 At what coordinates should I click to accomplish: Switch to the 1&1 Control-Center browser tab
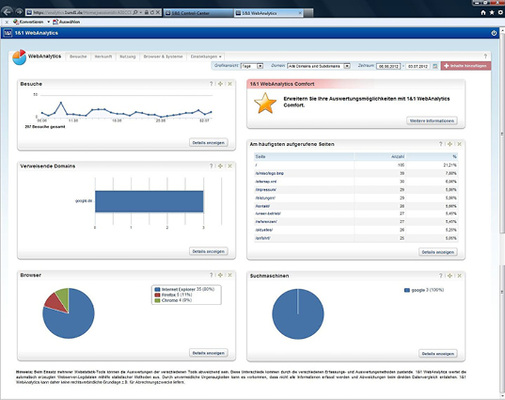coord(198,13)
